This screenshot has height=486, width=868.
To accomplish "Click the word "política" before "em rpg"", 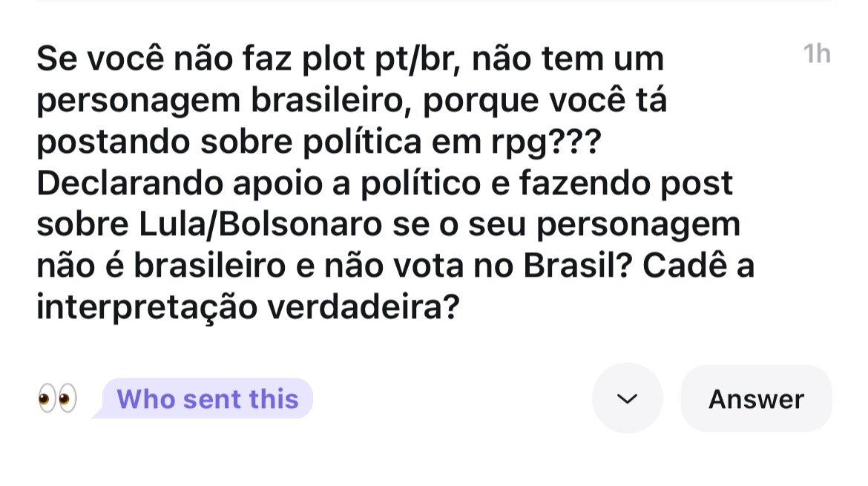I will point(362,141).
